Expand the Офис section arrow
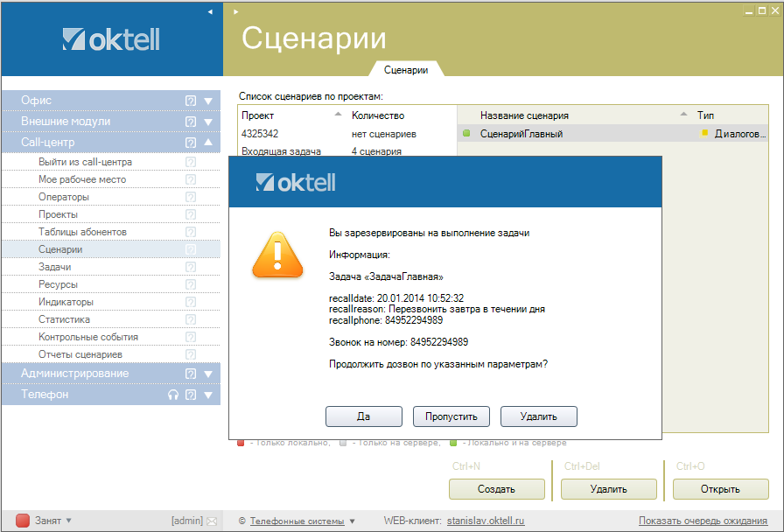This screenshot has width=784, height=532. (x=208, y=101)
